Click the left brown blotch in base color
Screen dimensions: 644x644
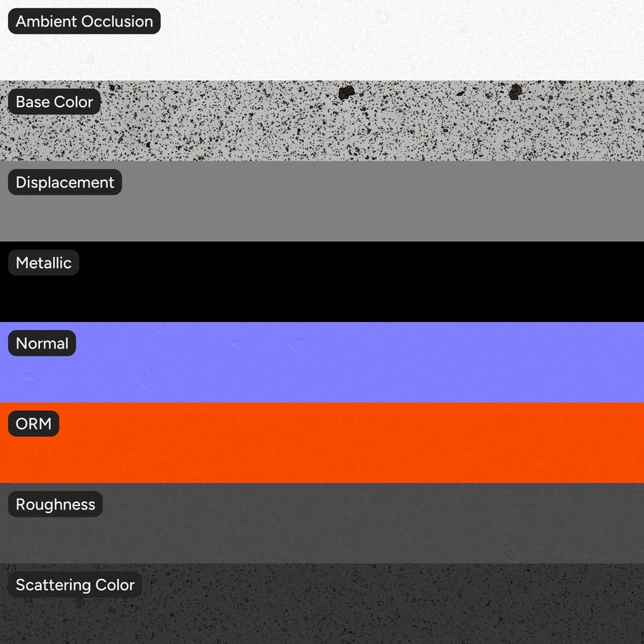(346, 92)
